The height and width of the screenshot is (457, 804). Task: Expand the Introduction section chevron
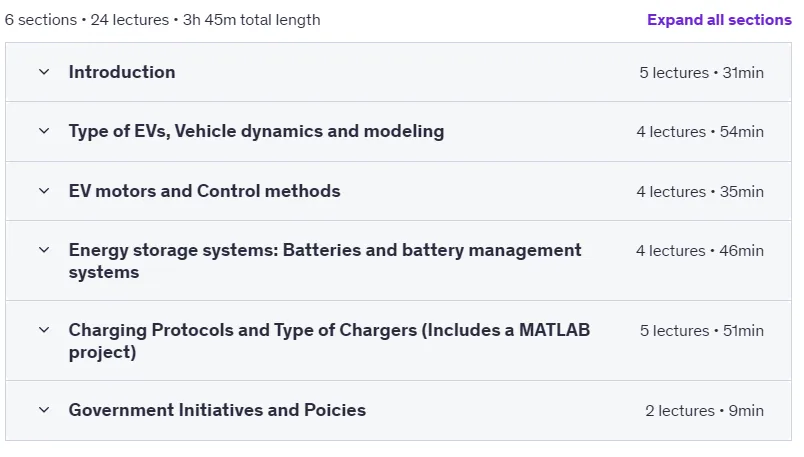44,72
